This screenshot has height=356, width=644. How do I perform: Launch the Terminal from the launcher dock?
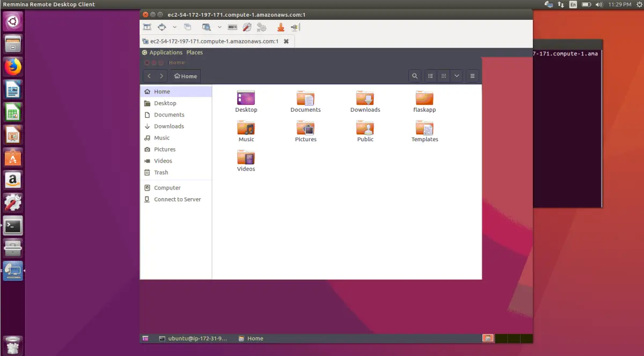[x=12, y=226]
